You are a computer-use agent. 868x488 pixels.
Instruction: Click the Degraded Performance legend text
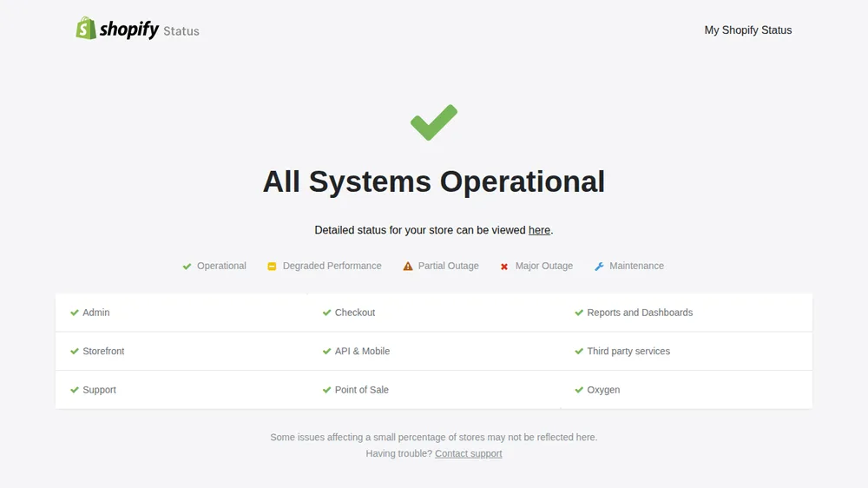pos(332,266)
